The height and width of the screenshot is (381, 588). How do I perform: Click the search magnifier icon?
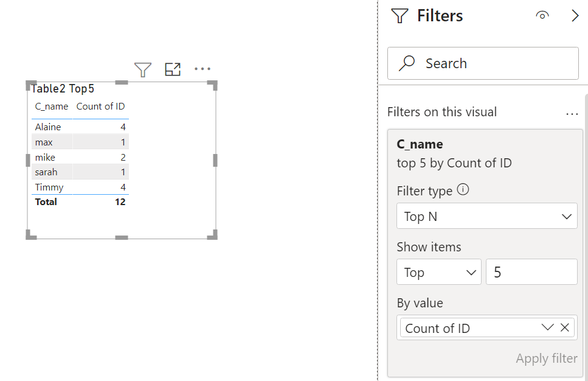tap(407, 63)
